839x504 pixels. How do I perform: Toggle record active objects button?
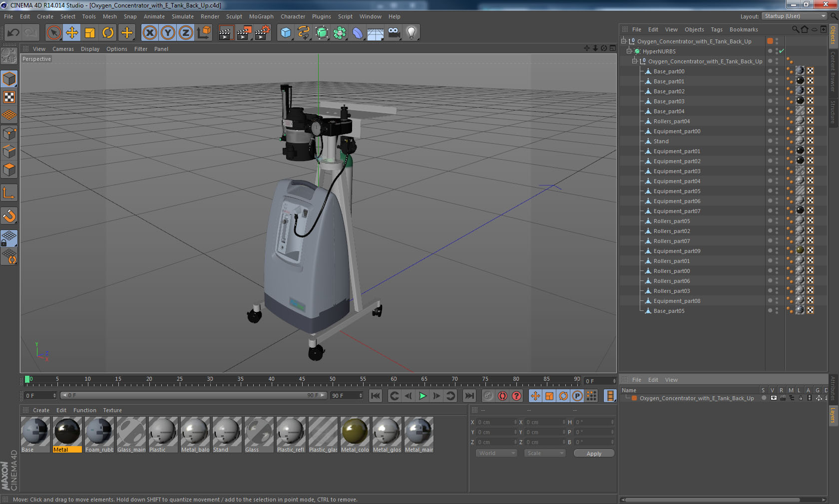point(488,396)
